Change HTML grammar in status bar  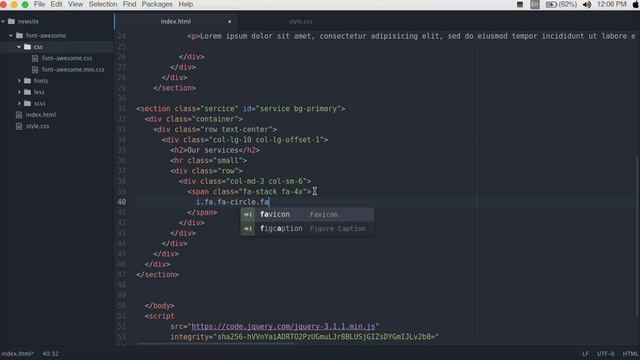(630, 354)
